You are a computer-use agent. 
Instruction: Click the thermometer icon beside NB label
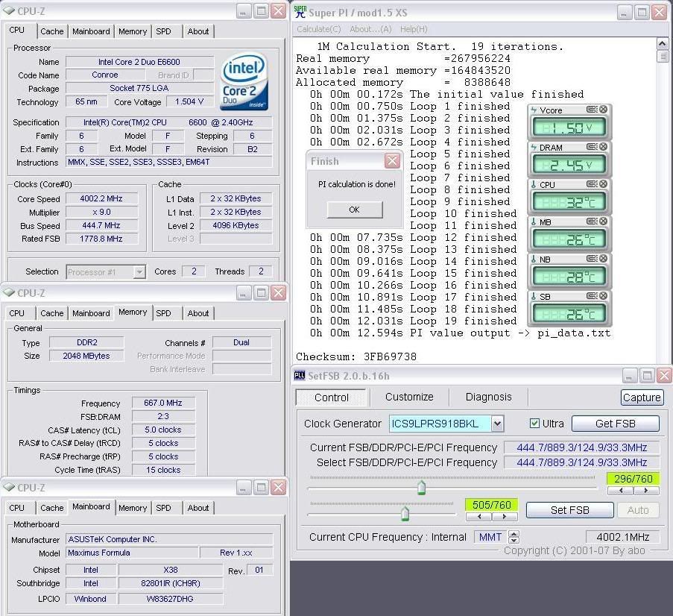click(x=534, y=259)
